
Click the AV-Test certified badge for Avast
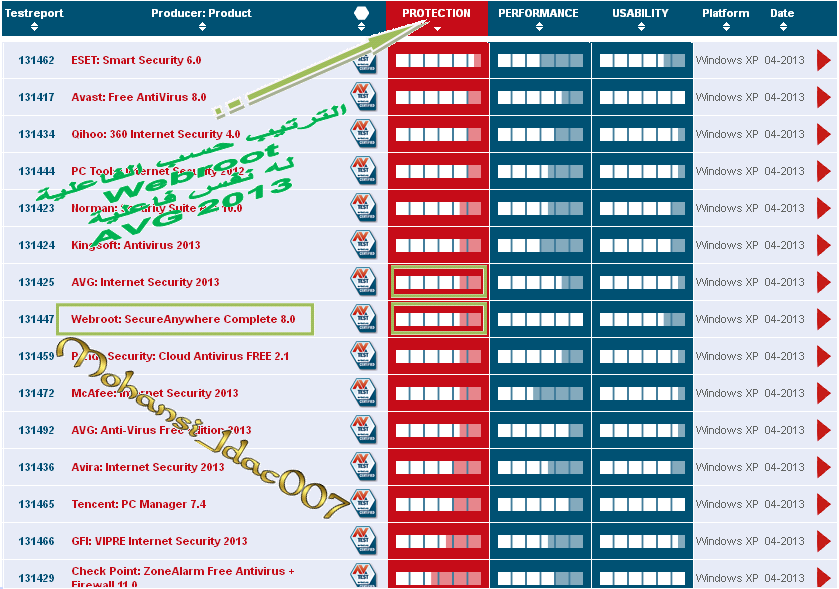[x=363, y=97]
